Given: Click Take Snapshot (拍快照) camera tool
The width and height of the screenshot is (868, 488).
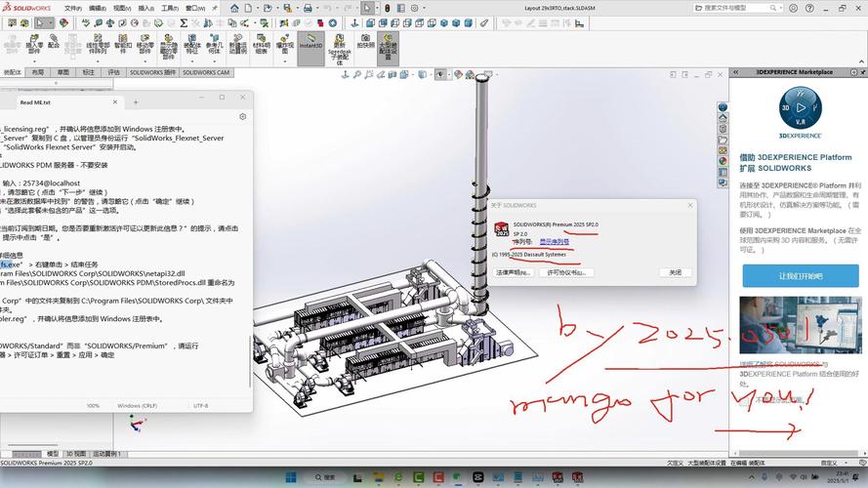Looking at the screenshot, I should (365, 42).
